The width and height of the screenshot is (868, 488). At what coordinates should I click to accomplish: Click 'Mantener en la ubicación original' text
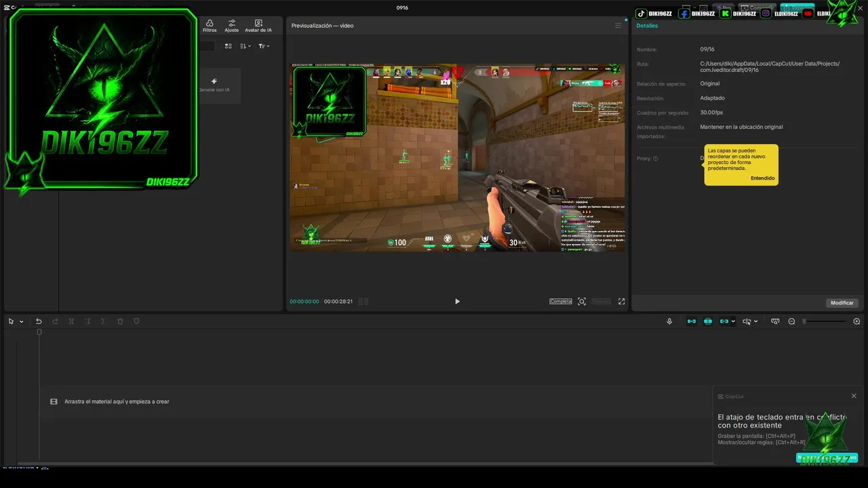(x=741, y=127)
